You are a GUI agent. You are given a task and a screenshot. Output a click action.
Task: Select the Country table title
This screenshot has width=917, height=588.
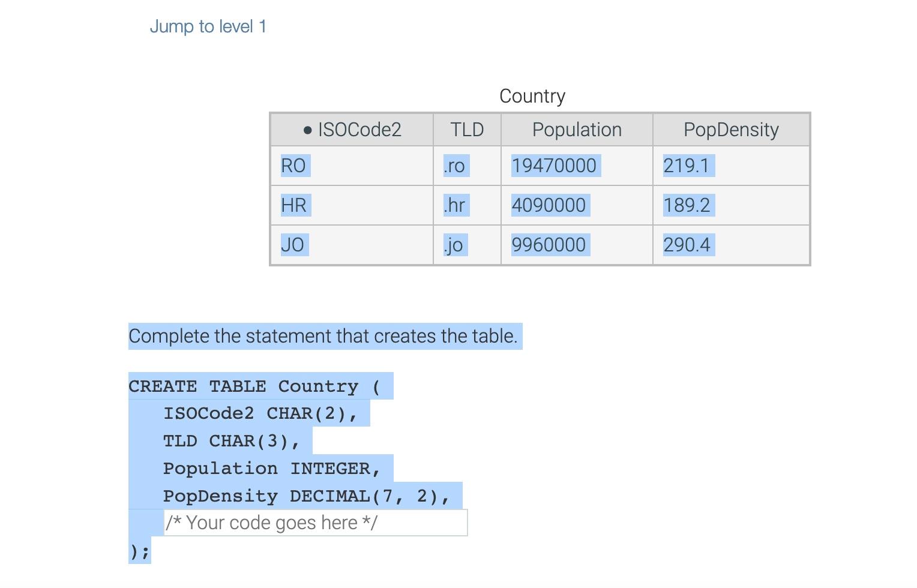532,95
